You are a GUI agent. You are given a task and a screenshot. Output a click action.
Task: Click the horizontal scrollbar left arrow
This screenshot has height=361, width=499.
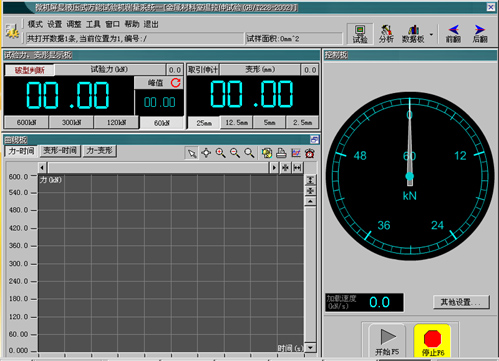click(x=42, y=167)
